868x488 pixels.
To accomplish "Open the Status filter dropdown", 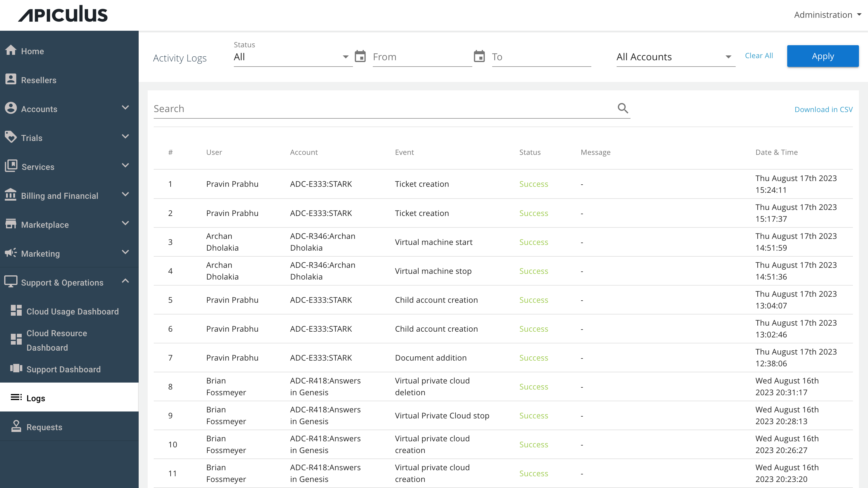I will click(293, 57).
